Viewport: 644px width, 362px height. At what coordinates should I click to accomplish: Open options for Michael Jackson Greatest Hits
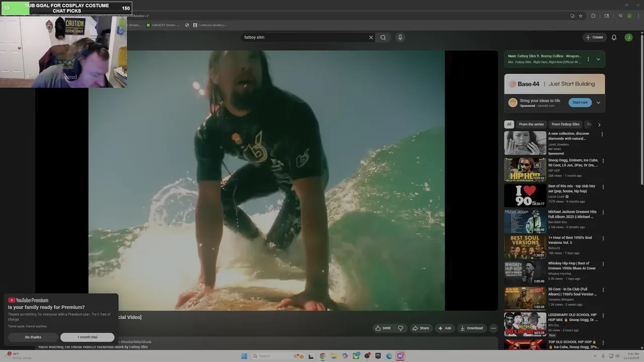pyautogui.click(x=603, y=213)
